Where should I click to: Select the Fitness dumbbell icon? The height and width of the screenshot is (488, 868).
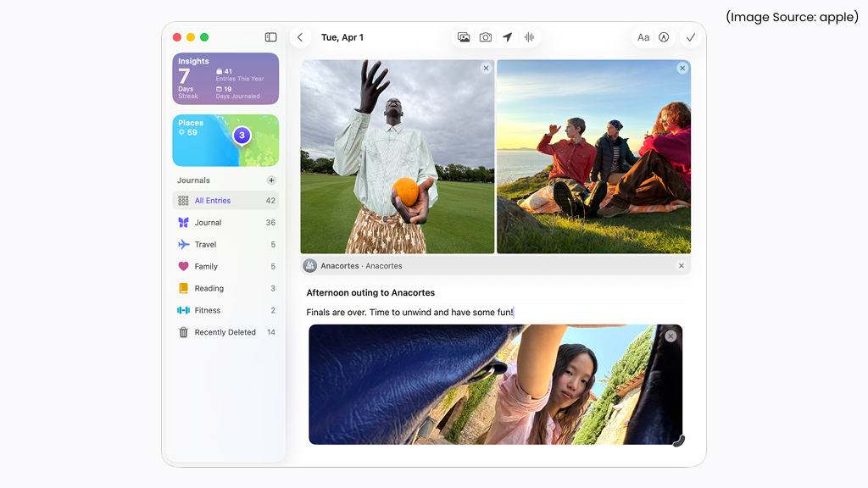tap(185, 310)
